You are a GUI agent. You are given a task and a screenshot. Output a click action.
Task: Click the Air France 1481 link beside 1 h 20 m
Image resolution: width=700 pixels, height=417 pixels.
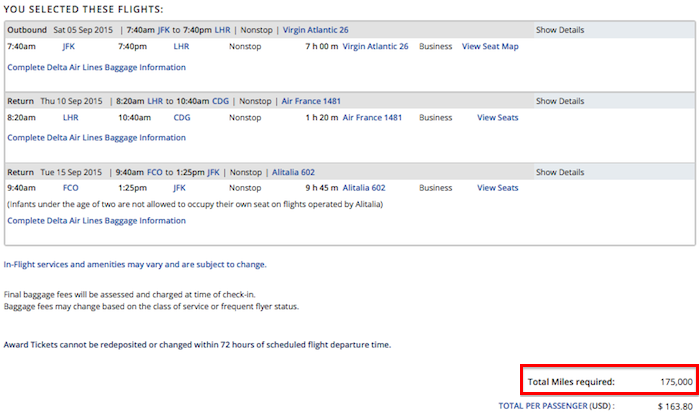(x=372, y=117)
